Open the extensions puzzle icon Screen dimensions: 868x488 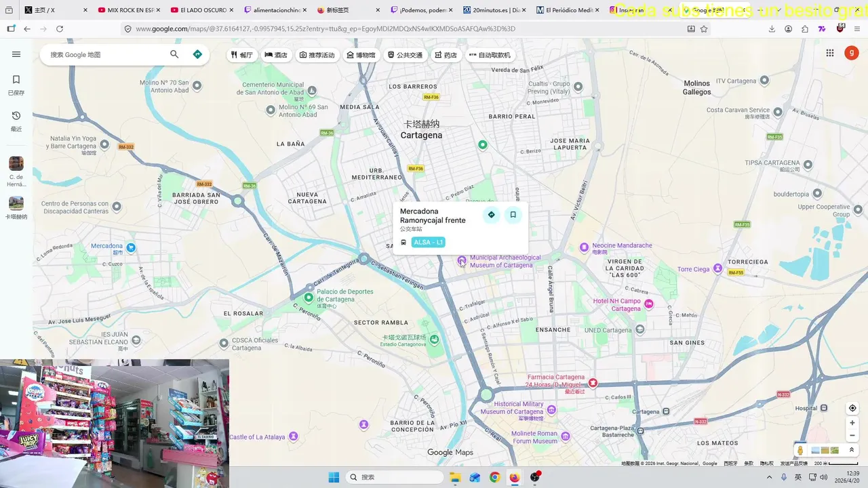[805, 28]
